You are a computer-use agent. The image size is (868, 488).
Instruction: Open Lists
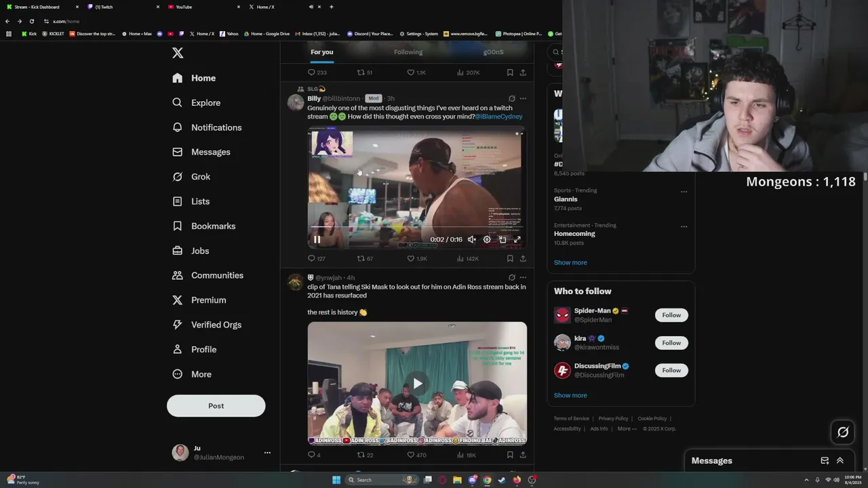[191, 201]
